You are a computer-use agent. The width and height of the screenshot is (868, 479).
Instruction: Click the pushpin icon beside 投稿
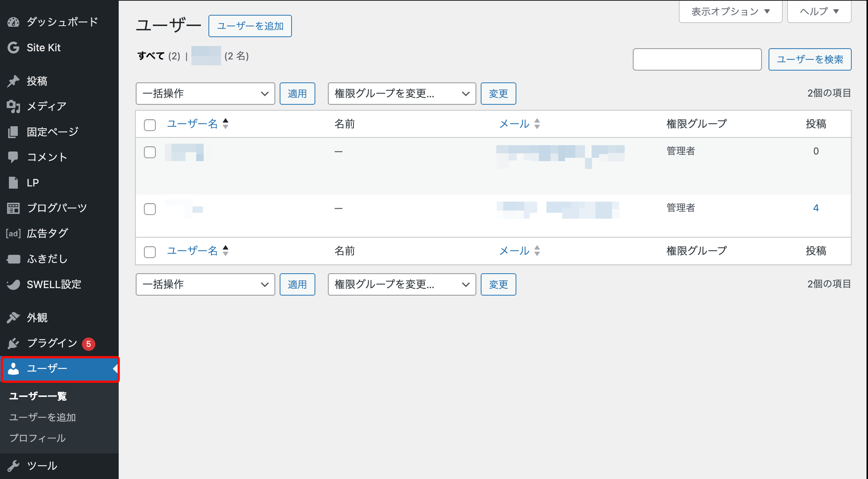[13, 81]
